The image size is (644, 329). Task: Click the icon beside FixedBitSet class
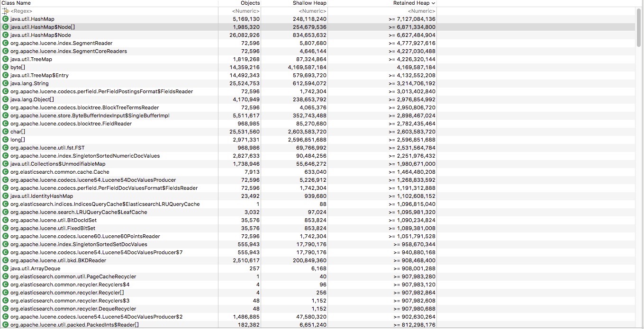[x=6, y=228]
